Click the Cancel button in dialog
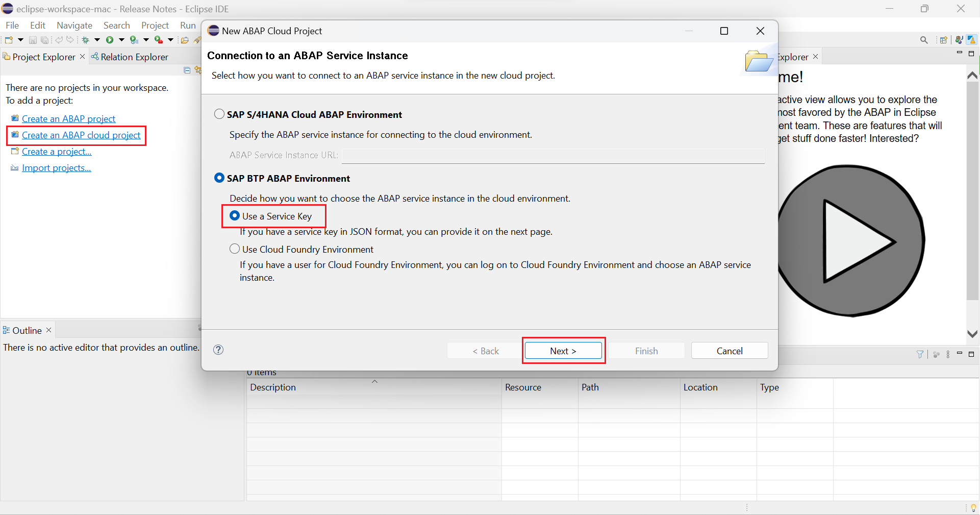The image size is (980, 515). click(730, 351)
